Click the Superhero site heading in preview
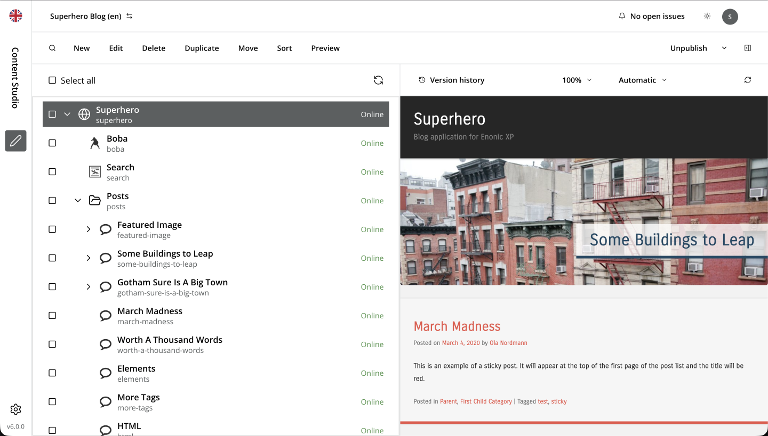Image resolution: width=768 pixels, height=436 pixels. (x=450, y=119)
